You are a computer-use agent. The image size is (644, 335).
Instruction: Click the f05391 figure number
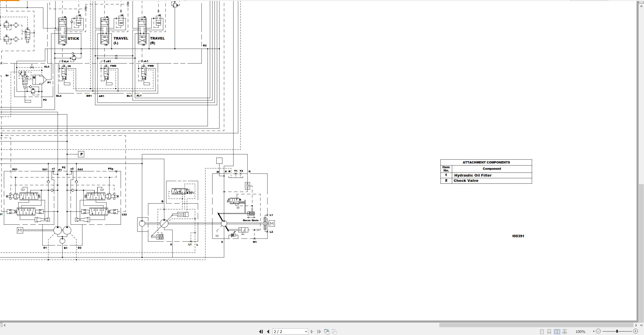(518, 236)
